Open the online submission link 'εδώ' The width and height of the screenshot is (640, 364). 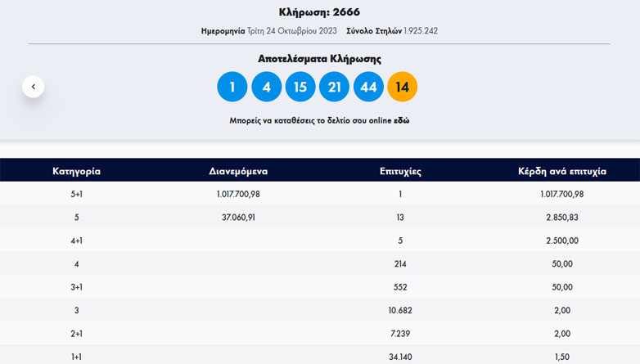401,120
